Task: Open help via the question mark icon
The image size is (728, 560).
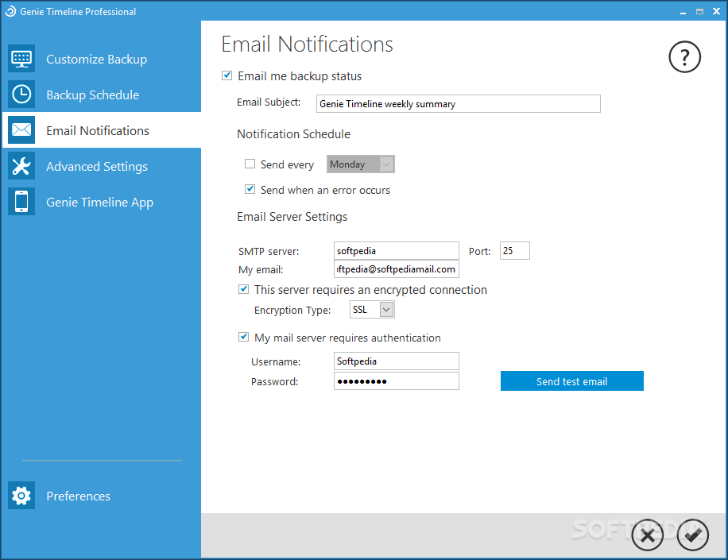Action: pos(685,57)
